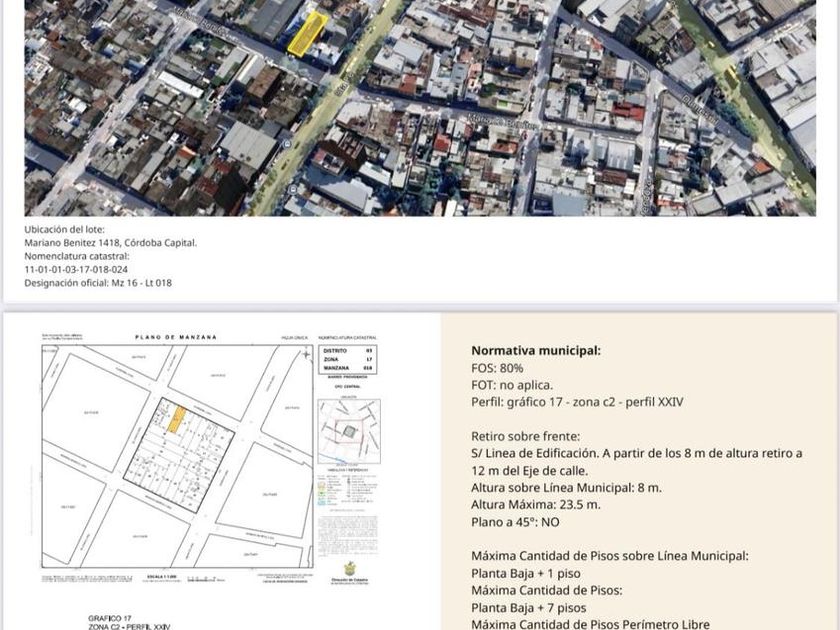Select catastral number 11-01-01-03-17-018-024
Viewport: 840px width, 630px height.
point(76,269)
